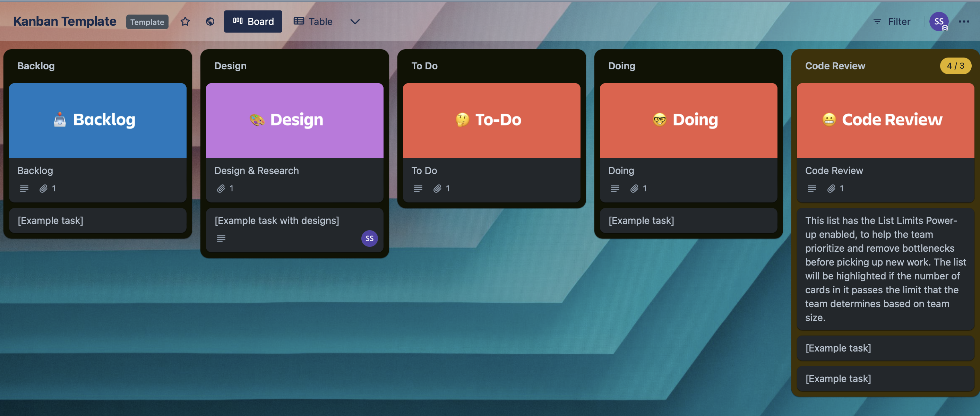Click the description icon on Doing card
The image size is (980, 416).
click(x=615, y=189)
